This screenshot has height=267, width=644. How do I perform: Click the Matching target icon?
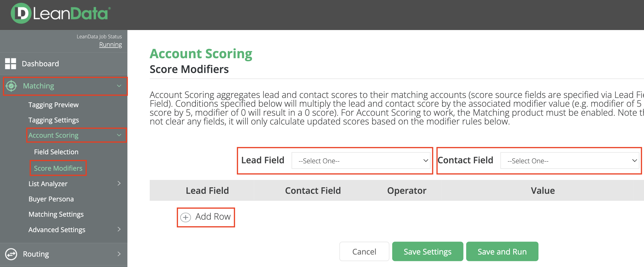pyautogui.click(x=11, y=86)
